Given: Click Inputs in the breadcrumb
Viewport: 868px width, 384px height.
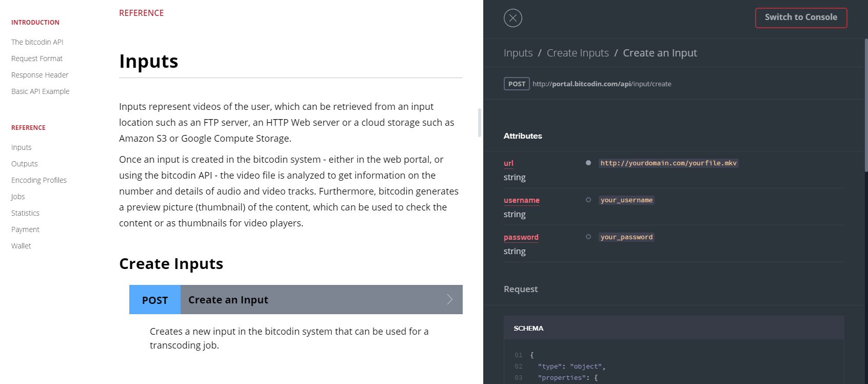Looking at the screenshot, I should pyautogui.click(x=518, y=53).
